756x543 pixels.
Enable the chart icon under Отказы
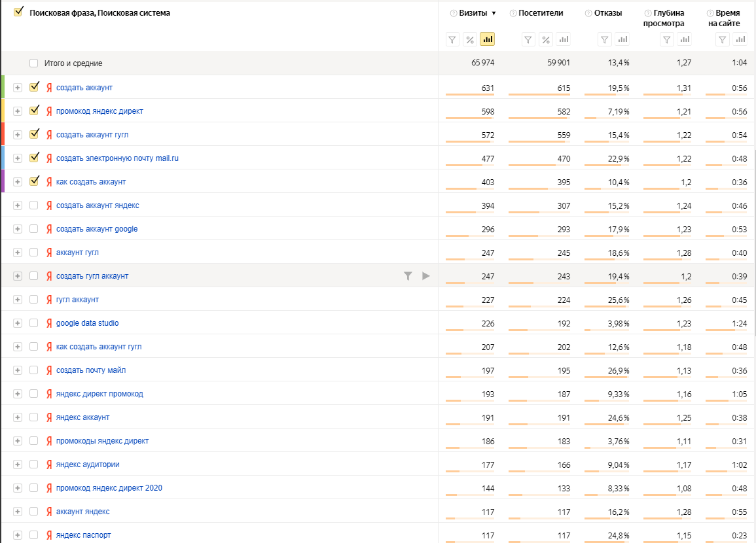[622, 39]
